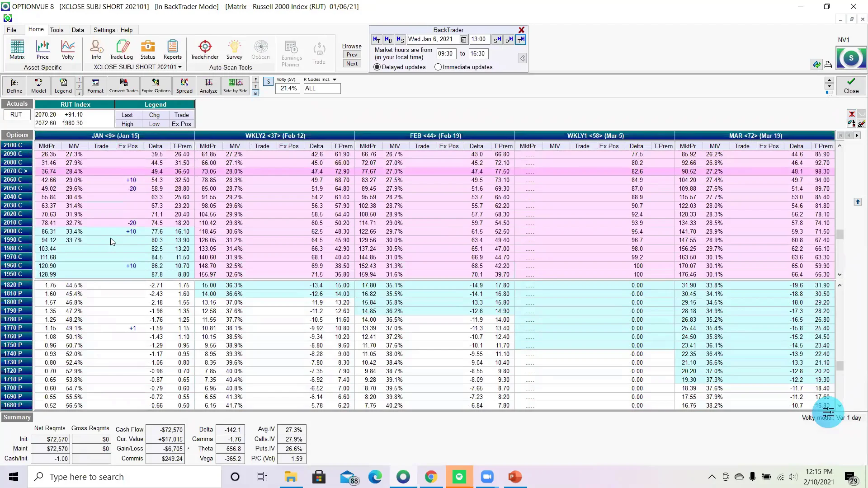This screenshot has height=488, width=868.
Task: Click the BackTrader time field showing 13:00
Action: click(x=479, y=39)
